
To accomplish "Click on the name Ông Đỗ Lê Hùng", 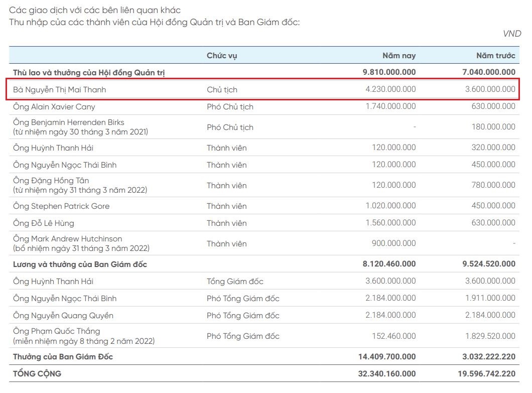I will tap(44, 223).
